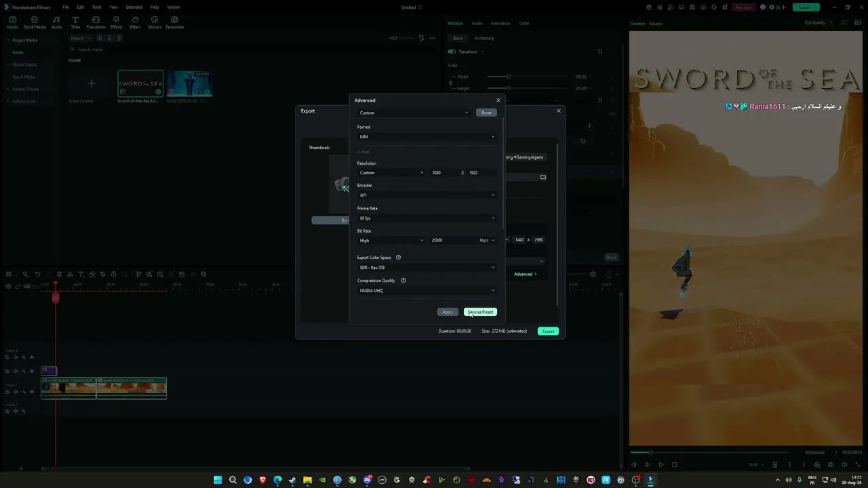
Task: Click the Save as Preset button
Action: click(480, 312)
